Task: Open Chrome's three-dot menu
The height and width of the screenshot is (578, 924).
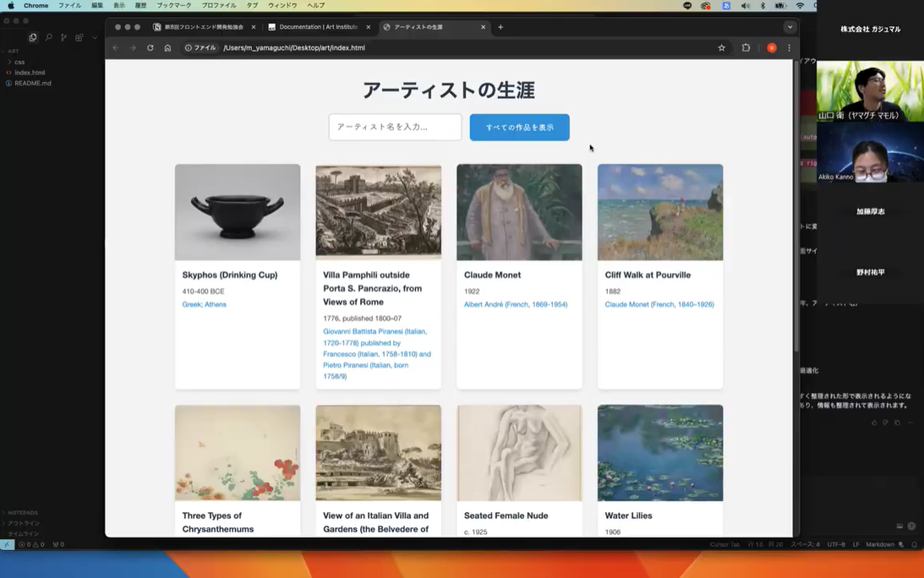Action: coord(789,47)
